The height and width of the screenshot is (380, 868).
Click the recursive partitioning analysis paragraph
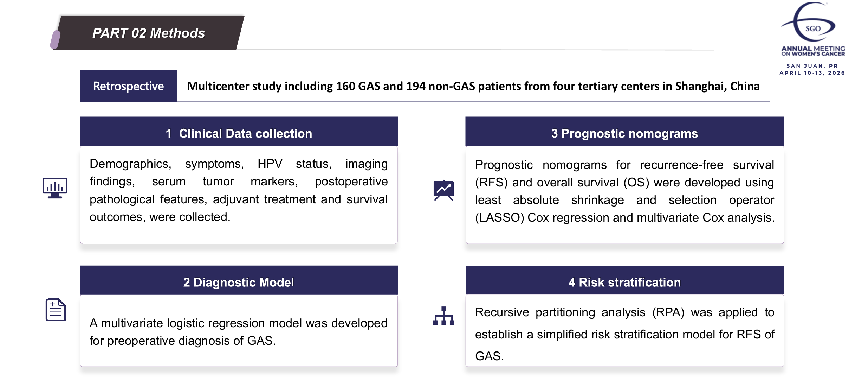pos(624,334)
